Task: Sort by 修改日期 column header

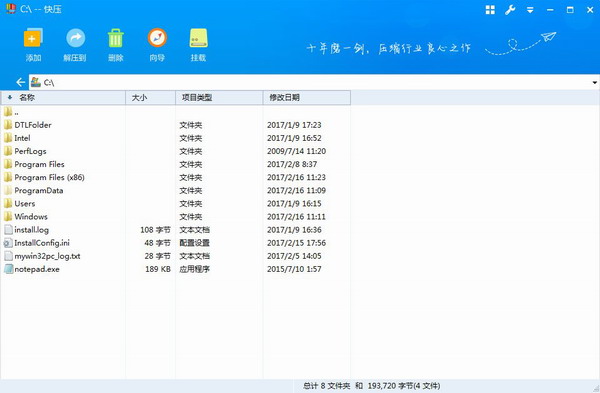Action: pos(307,98)
